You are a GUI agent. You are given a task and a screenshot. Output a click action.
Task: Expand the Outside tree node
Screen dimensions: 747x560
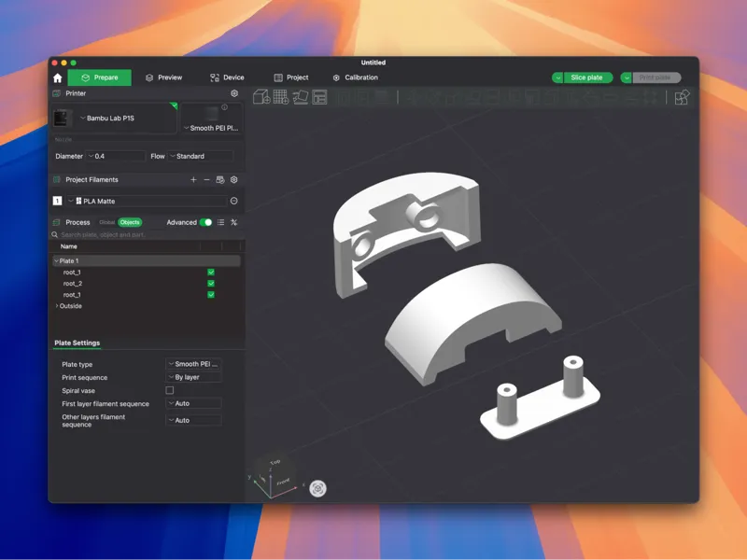(x=57, y=306)
